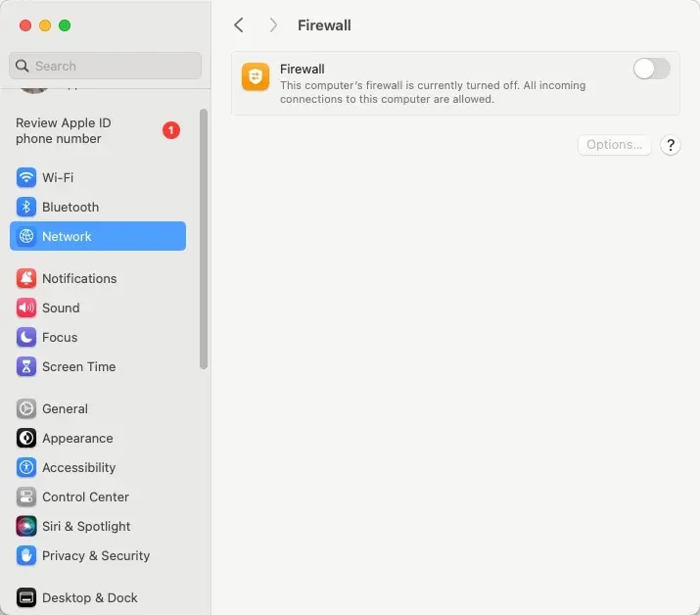Click the magnifying glass search icon
Image resolution: width=700 pixels, height=615 pixels.
22,66
